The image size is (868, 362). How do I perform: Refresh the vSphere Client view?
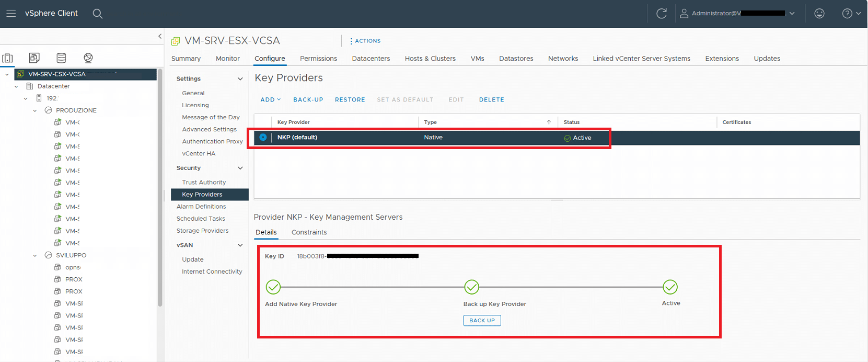(x=662, y=14)
